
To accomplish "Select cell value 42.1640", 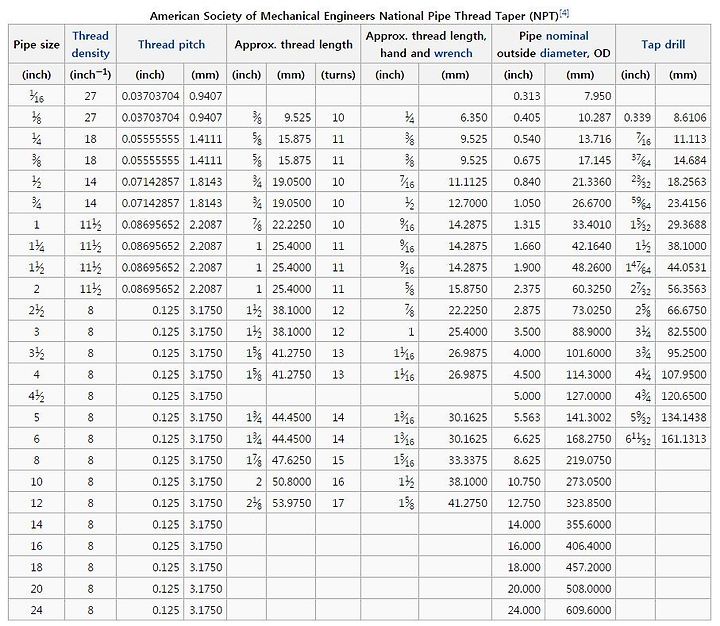I will click(591, 246).
